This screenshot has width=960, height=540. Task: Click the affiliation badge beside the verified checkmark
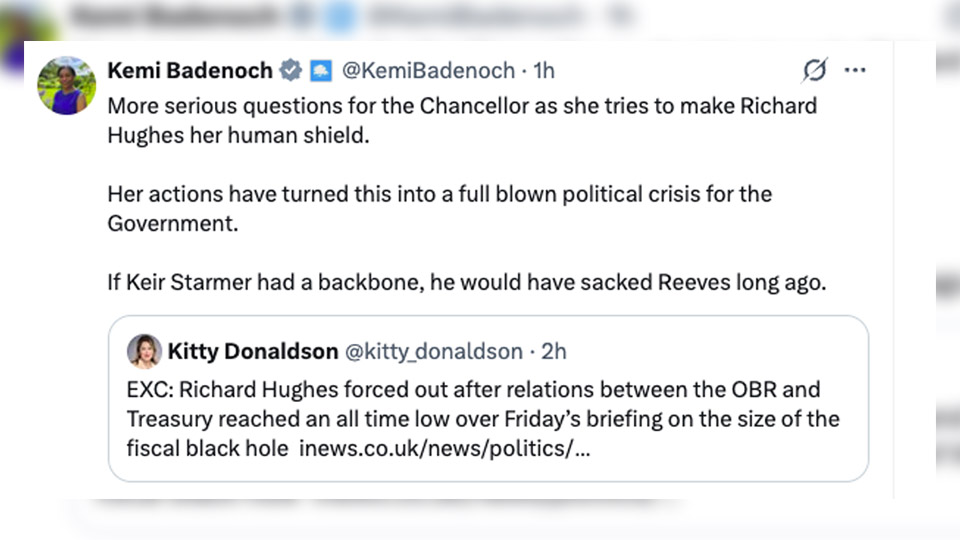[x=320, y=70]
